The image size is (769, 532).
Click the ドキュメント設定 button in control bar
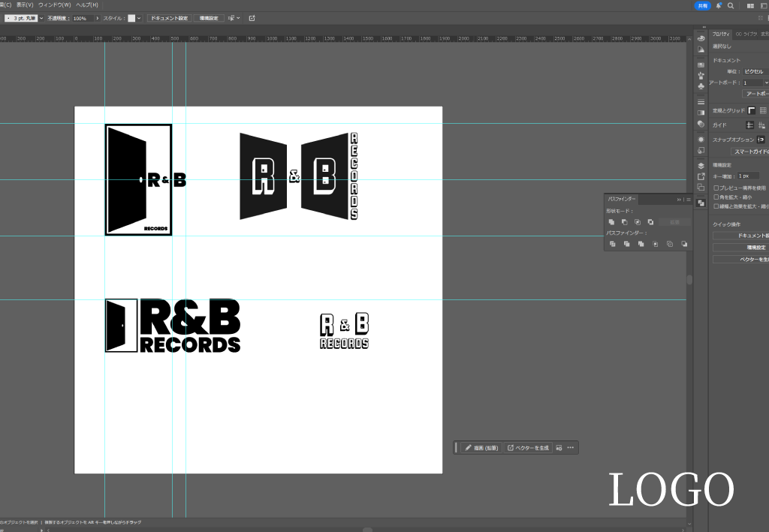pos(169,18)
